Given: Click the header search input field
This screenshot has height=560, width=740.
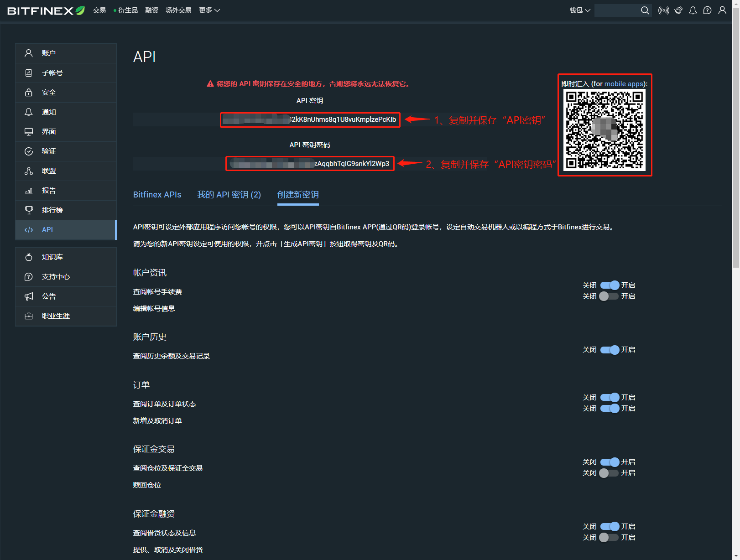Looking at the screenshot, I should [x=617, y=10].
